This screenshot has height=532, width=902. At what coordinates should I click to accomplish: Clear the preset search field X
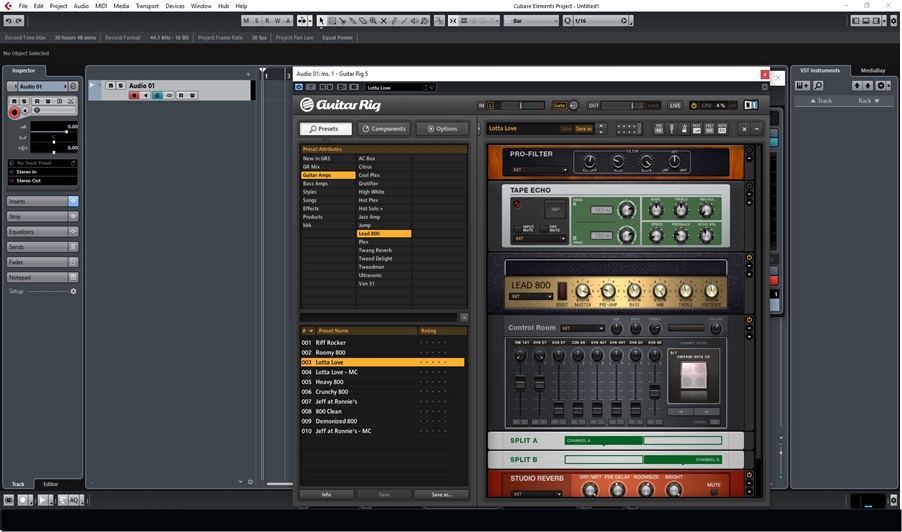click(x=464, y=317)
